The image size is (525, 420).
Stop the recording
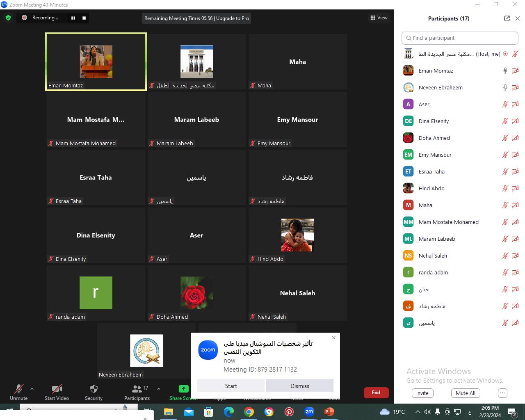coord(84,18)
